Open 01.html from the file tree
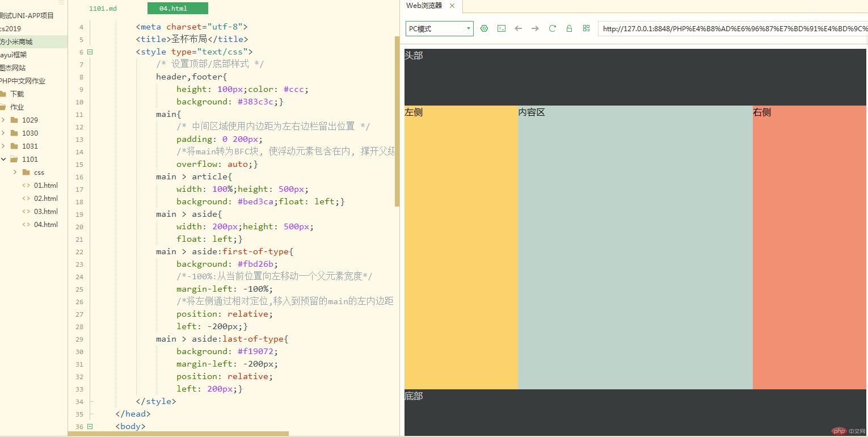 point(46,186)
